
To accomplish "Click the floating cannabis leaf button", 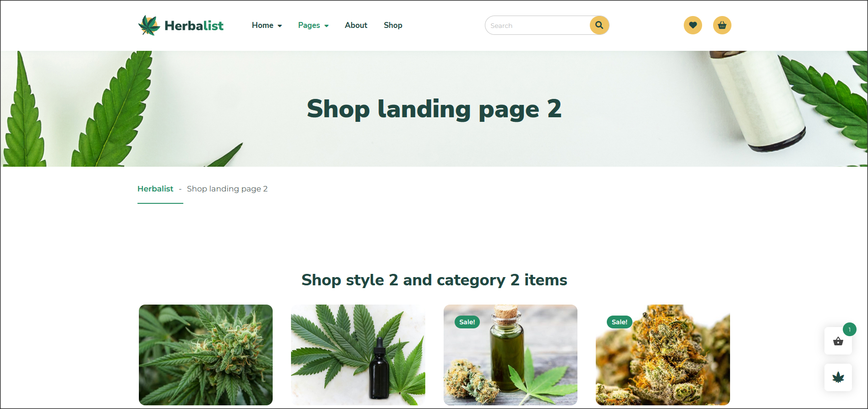I will tap(838, 377).
